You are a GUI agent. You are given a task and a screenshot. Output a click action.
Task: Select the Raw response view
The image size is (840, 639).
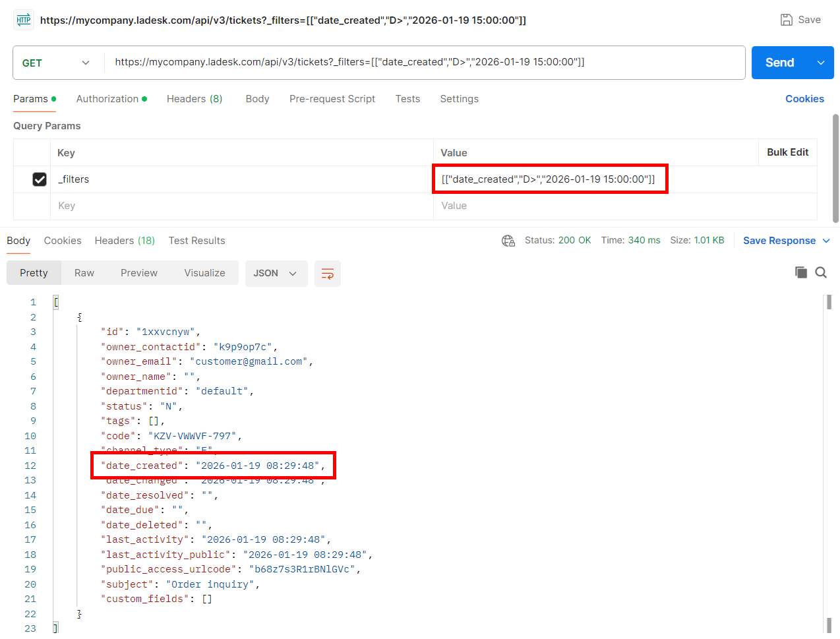(x=84, y=273)
